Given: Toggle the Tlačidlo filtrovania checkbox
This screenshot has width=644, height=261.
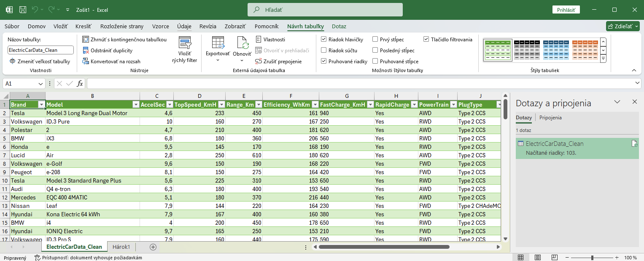Looking at the screenshot, I should pos(426,39).
